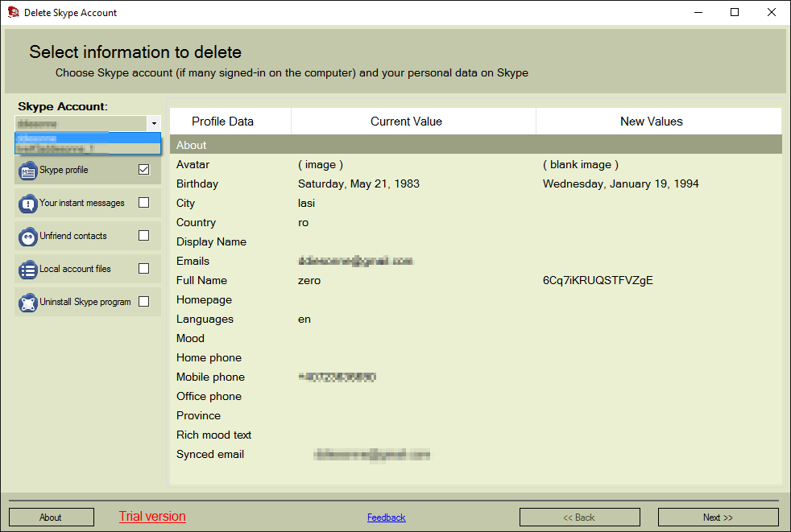This screenshot has height=532, width=791.
Task: Click new full name 6Cq7iKRUQSTFVZgE
Action: coord(598,280)
